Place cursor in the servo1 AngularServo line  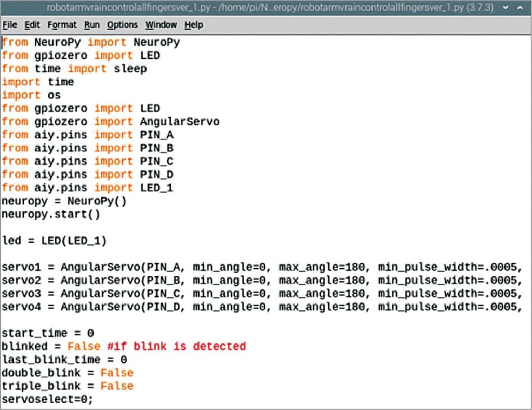[208, 267]
